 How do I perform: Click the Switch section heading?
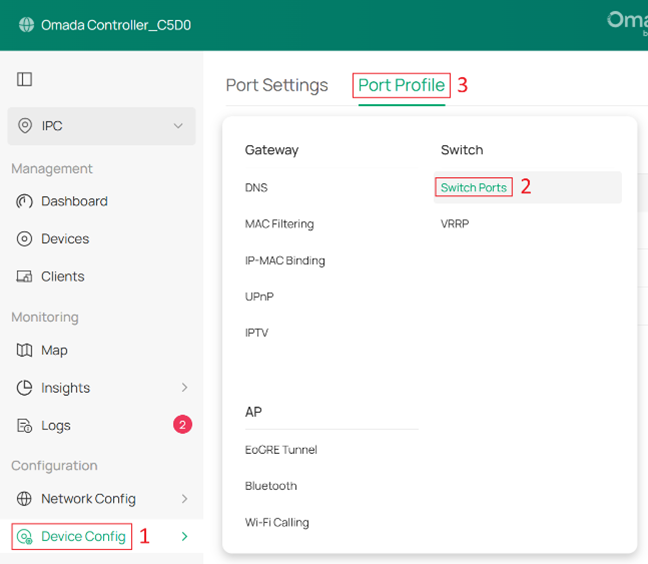(462, 150)
